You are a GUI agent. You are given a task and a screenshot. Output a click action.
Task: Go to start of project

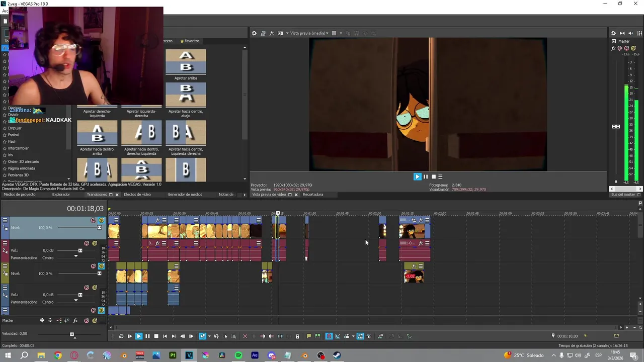[165, 336]
